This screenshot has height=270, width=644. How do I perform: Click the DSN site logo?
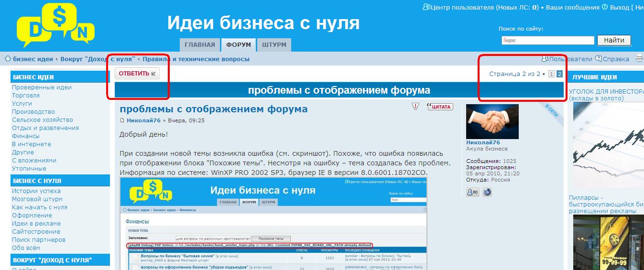coord(55,25)
